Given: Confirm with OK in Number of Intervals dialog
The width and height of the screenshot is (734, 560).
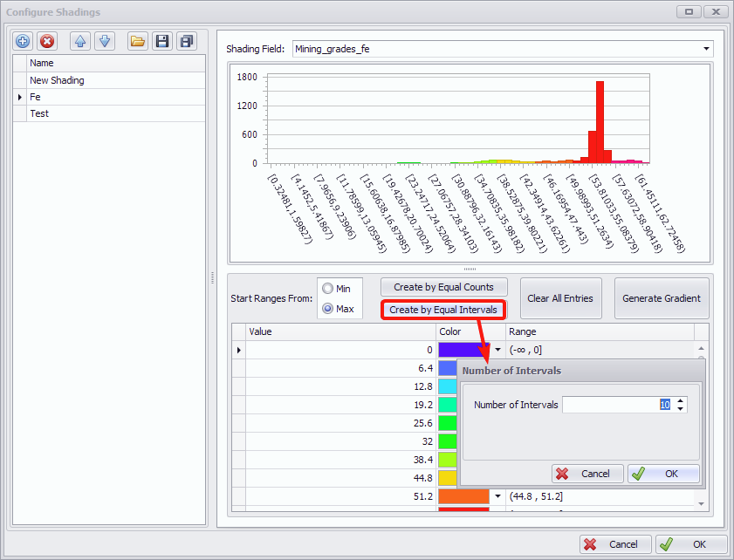Looking at the screenshot, I should (663, 474).
